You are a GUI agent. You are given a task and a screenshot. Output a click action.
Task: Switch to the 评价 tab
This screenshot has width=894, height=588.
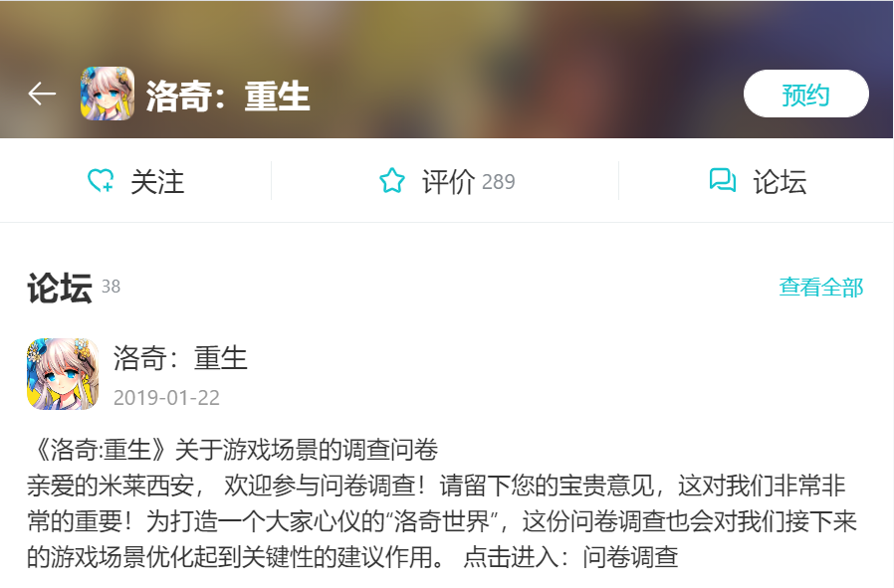(x=445, y=181)
